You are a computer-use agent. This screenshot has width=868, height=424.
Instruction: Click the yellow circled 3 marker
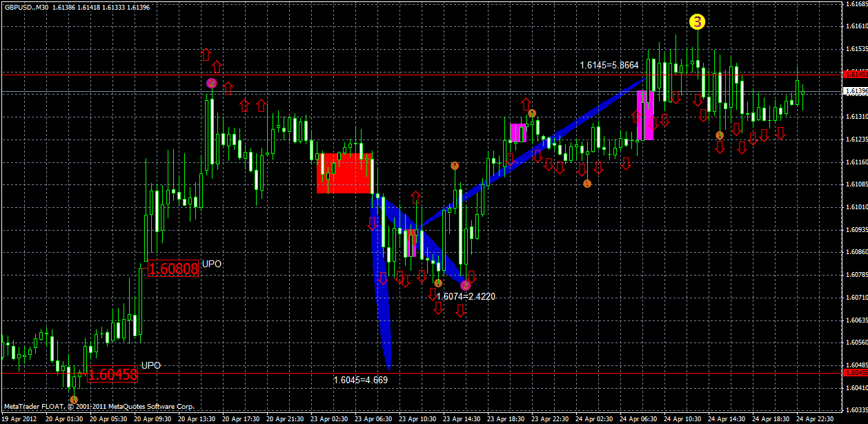pyautogui.click(x=697, y=22)
